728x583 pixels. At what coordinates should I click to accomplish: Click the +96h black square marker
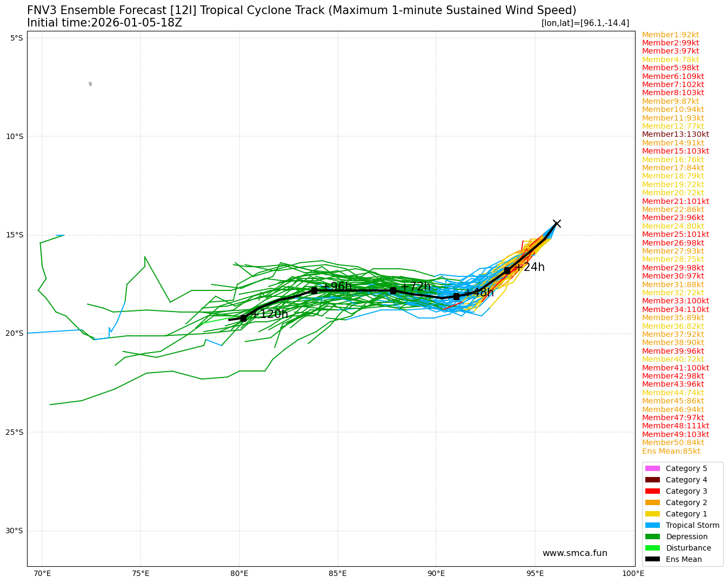[314, 290]
